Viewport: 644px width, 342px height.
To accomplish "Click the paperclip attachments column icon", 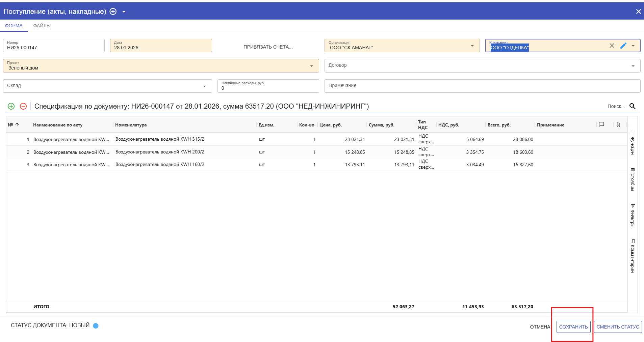I will (x=618, y=124).
